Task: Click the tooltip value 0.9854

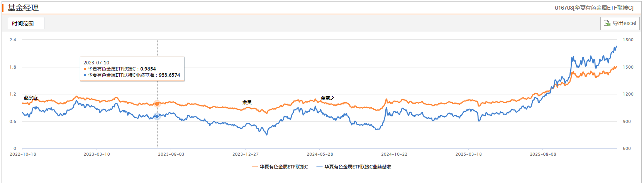Action: (148, 69)
